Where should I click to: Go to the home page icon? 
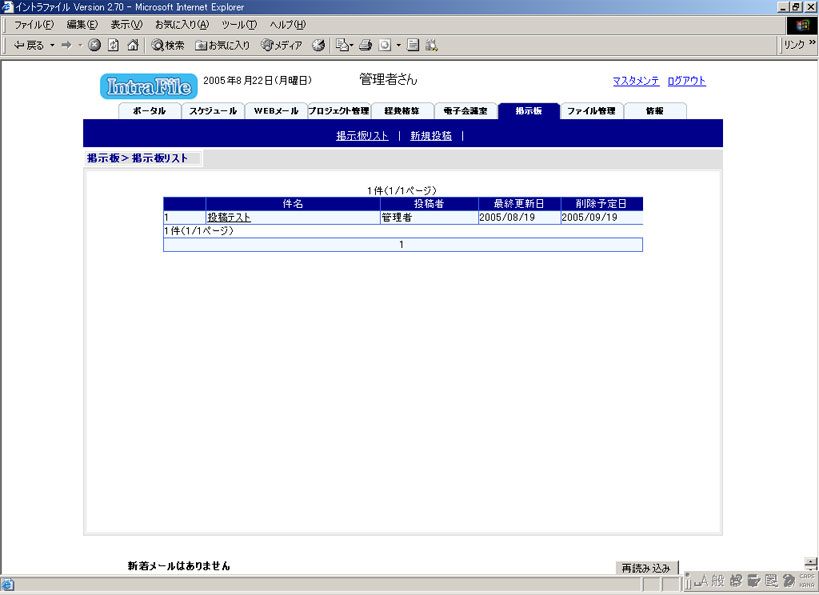[x=133, y=45]
